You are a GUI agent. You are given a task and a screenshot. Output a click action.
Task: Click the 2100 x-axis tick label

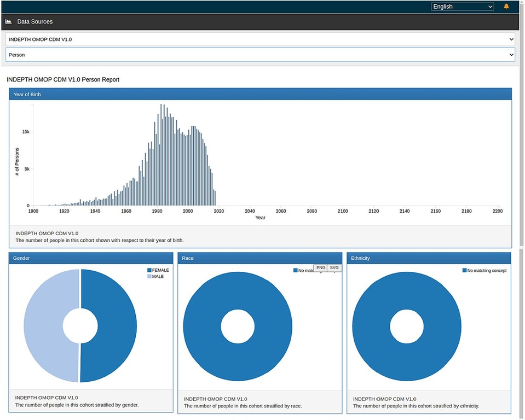click(x=343, y=211)
